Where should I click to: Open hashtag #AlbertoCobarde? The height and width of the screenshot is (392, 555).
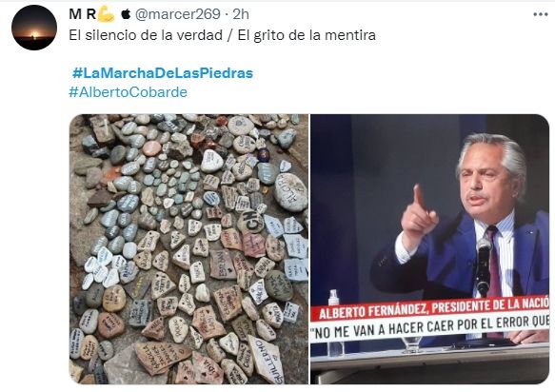coord(129,92)
